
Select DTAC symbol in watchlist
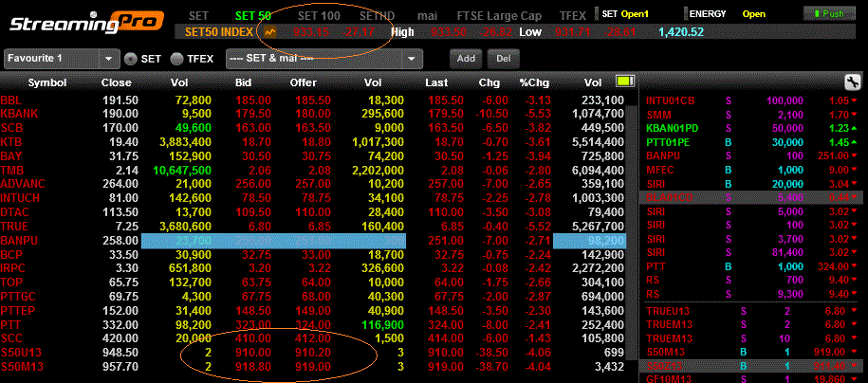15,212
